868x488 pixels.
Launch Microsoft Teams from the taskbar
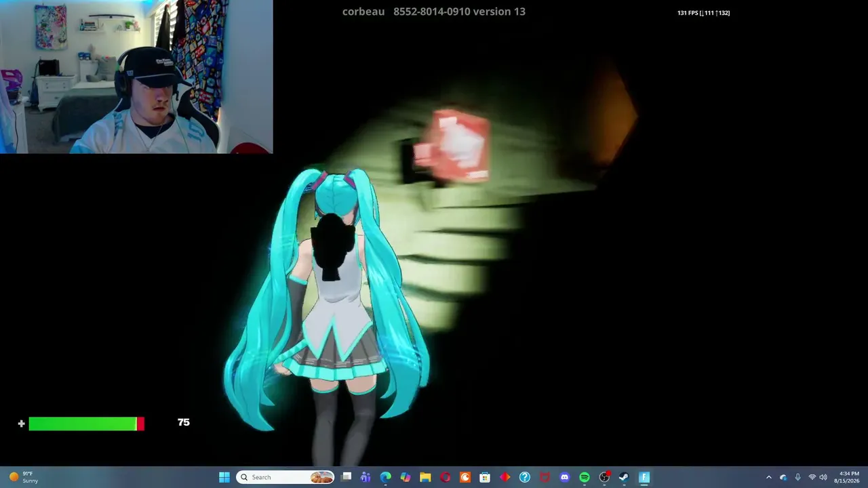tap(366, 477)
